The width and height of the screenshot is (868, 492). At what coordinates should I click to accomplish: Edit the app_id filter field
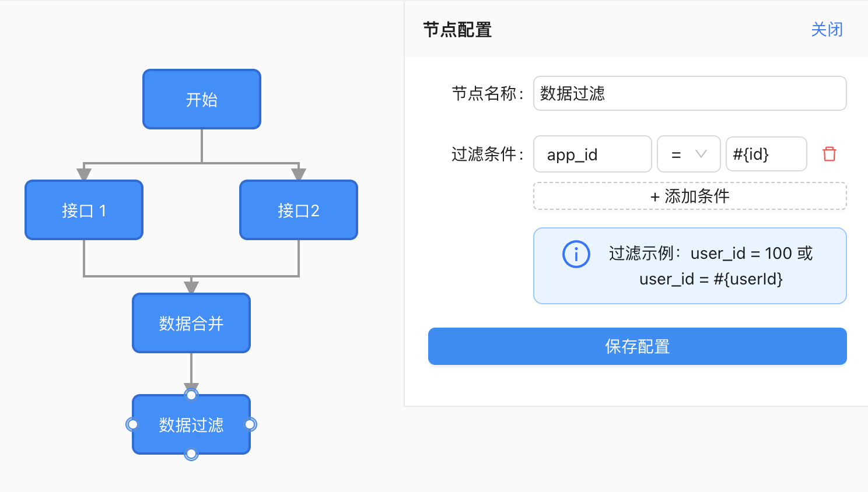[x=592, y=154]
